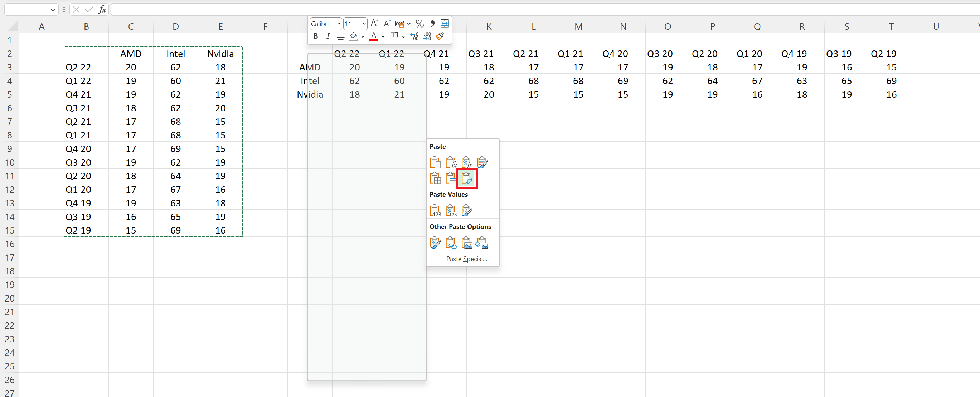Select column K header

point(489,26)
